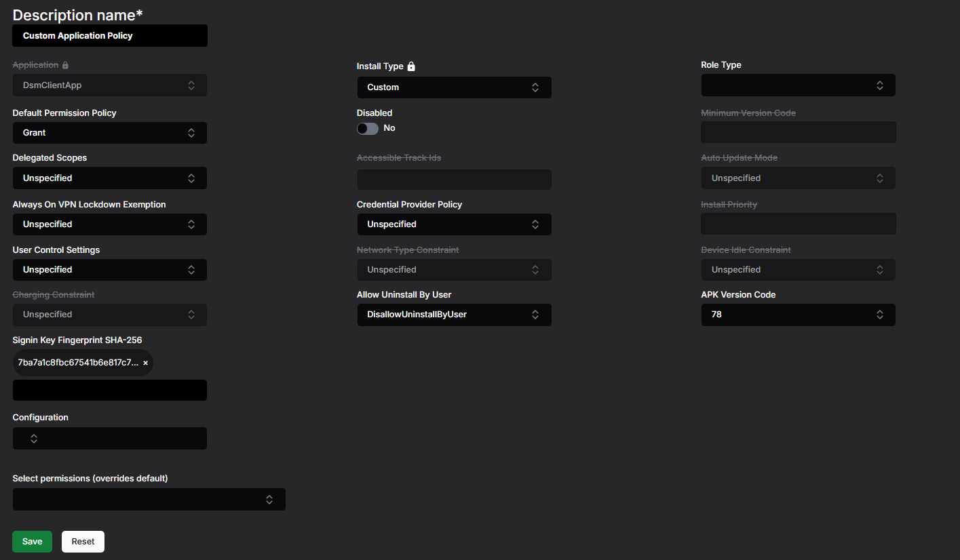Toggle the Disabled switch
Screen dimensions: 960x560
368,129
